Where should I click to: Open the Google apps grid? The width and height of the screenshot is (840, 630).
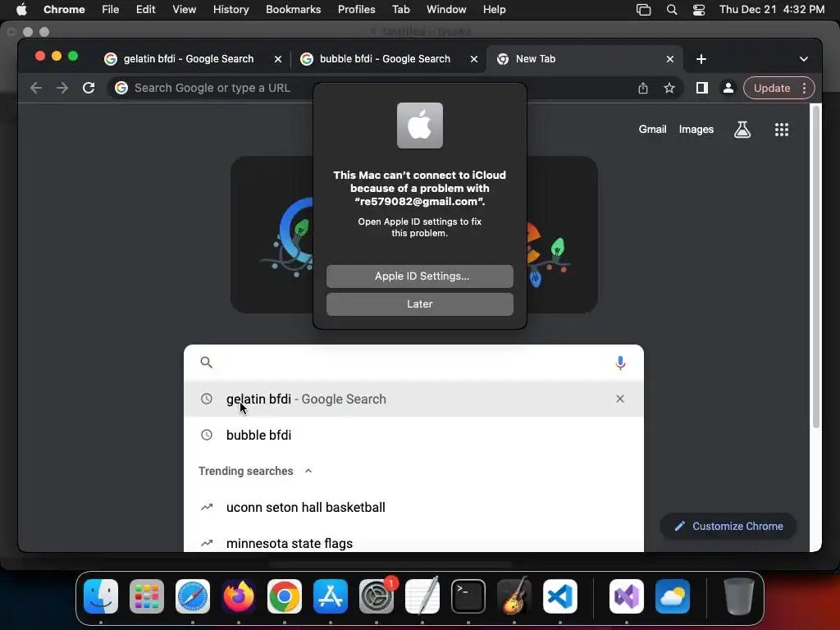click(x=782, y=129)
